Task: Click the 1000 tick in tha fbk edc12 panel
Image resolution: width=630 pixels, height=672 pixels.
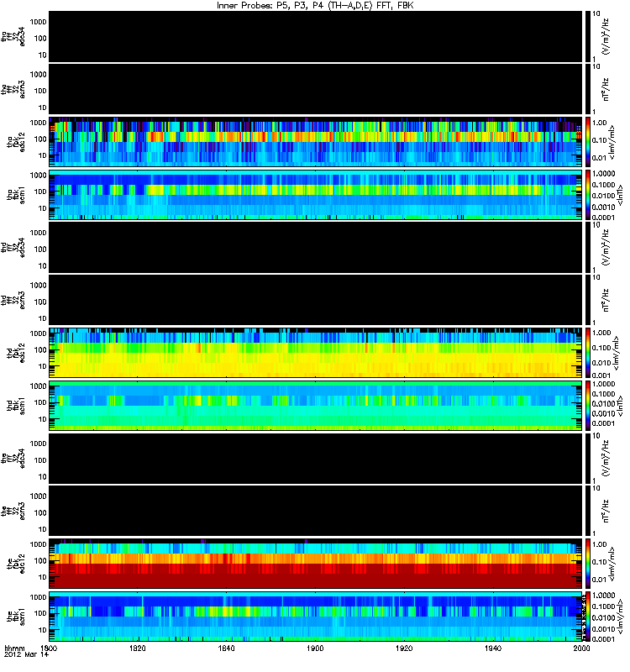Action: (x=38, y=123)
